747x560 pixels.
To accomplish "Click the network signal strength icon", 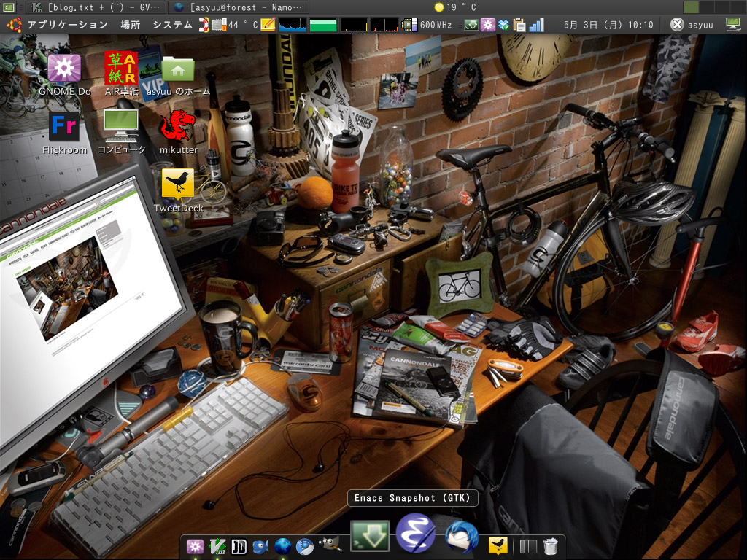I will tap(537, 25).
